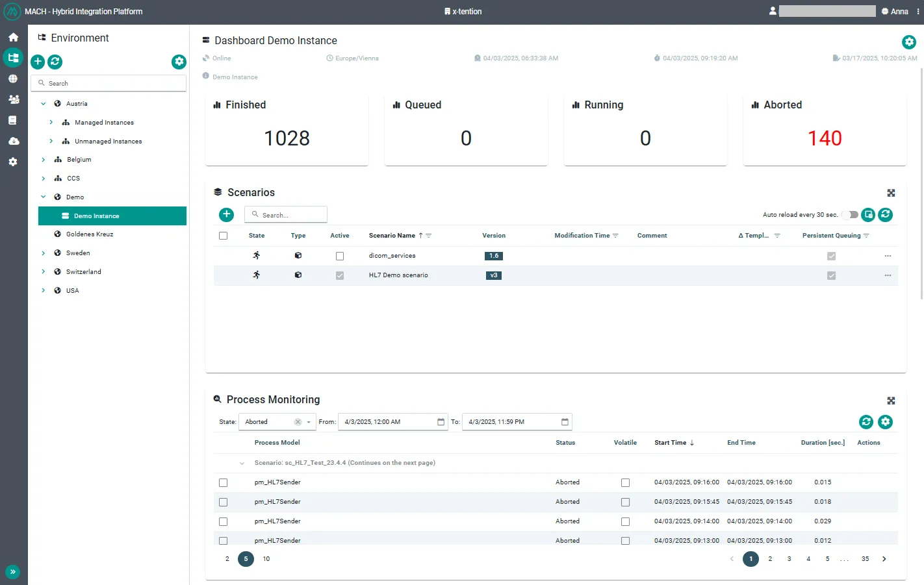Open MACH logo in header
The image size is (924, 585).
[12, 12]
